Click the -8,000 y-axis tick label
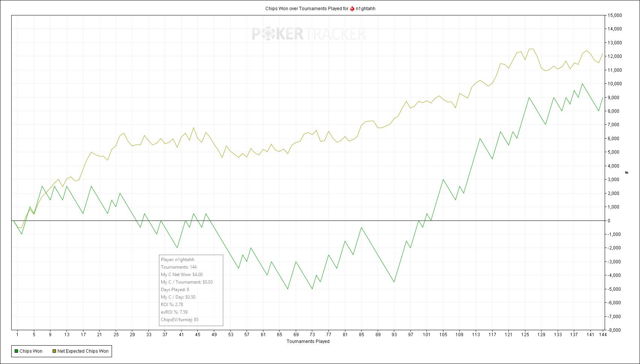The height and width of the screenshot is (364, 640). pos(615,330)
